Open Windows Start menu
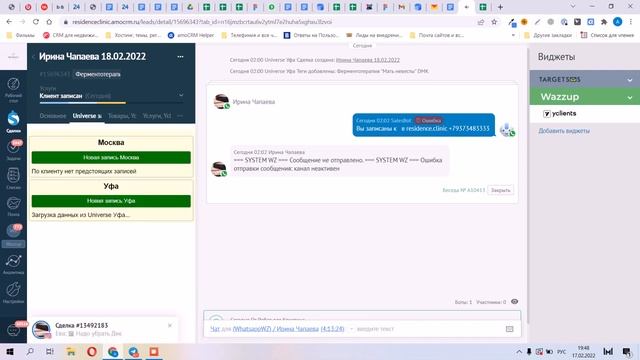 pos(10,351)
